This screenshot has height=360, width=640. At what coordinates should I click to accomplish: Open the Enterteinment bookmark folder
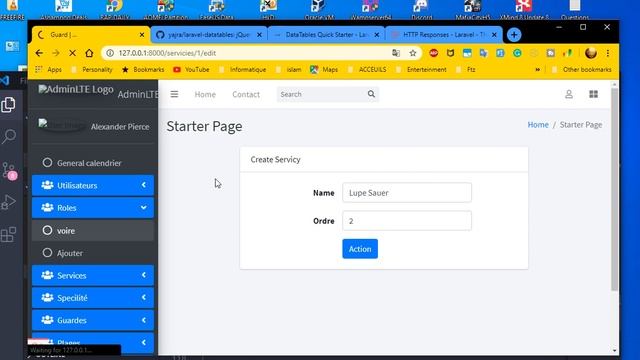[422, 70]
